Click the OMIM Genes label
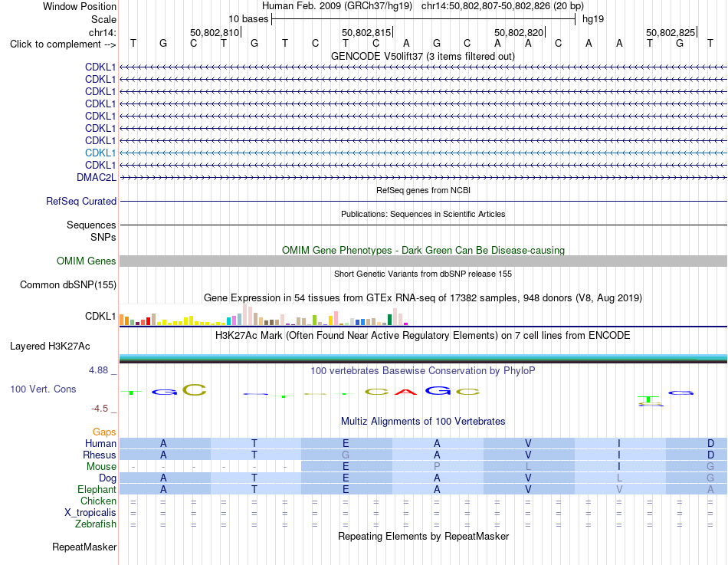The height and width of the screenshot is (565, 728). pyautogui.click(x=87, y=261)
